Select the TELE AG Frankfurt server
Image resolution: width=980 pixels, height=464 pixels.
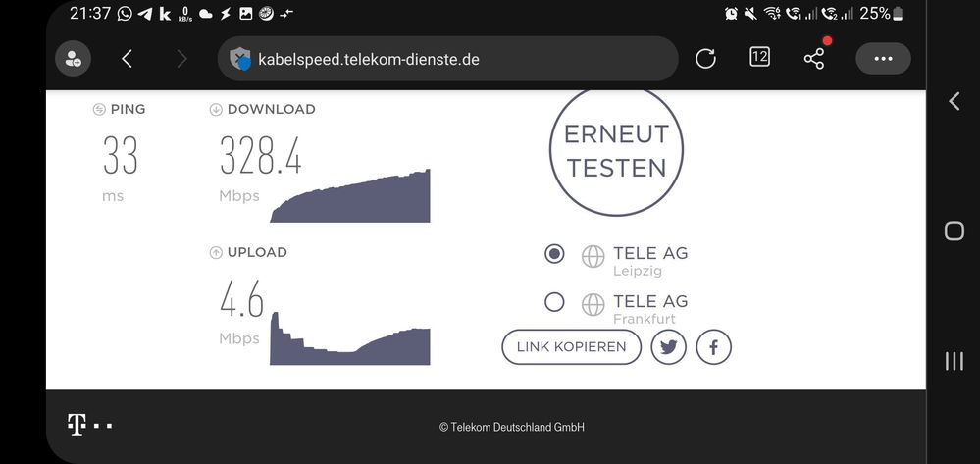click(554, 302)
